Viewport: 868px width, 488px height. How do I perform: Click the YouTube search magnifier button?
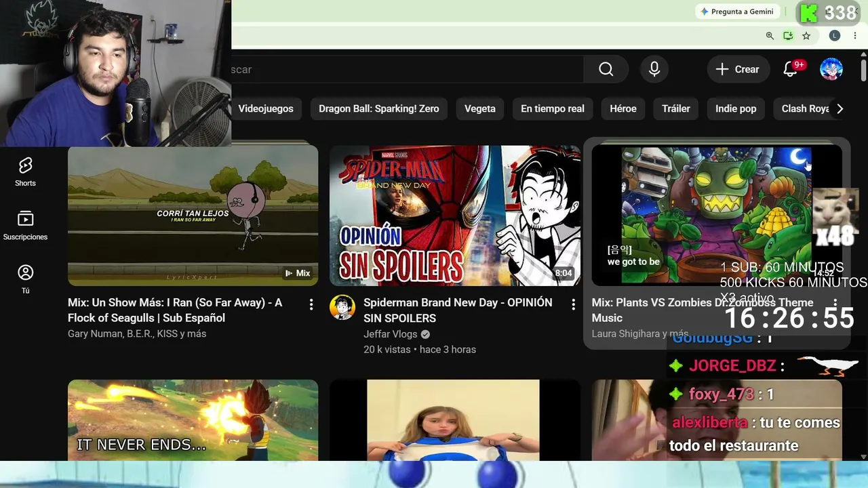(x=606, y=69)
